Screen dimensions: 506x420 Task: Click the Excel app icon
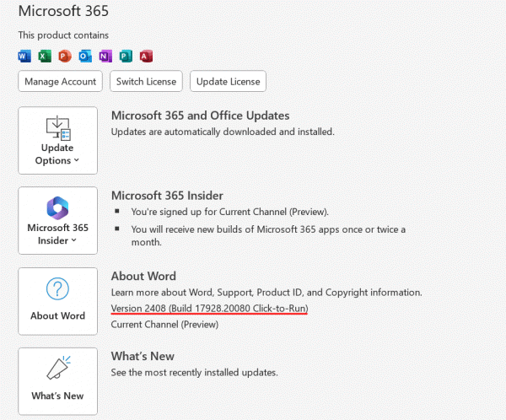(x=45, y=57)
